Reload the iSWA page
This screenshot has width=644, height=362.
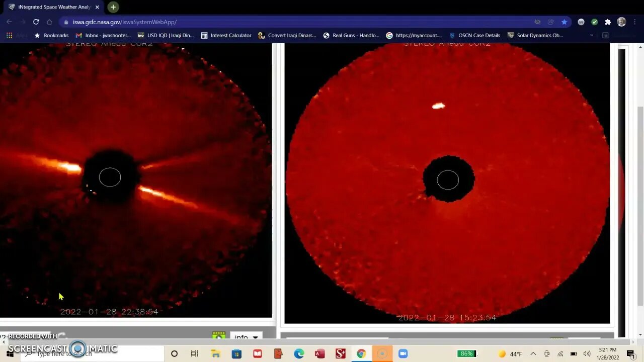click(36, 22)
